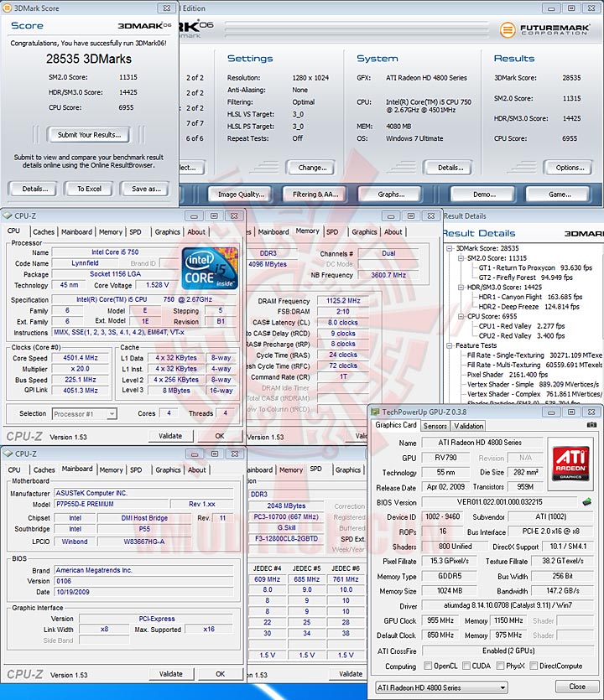Viewport: 604px width, 700px height.
Task: Click the Intel Core i5 logo in CPU-Z
Action: coord(210,269)
